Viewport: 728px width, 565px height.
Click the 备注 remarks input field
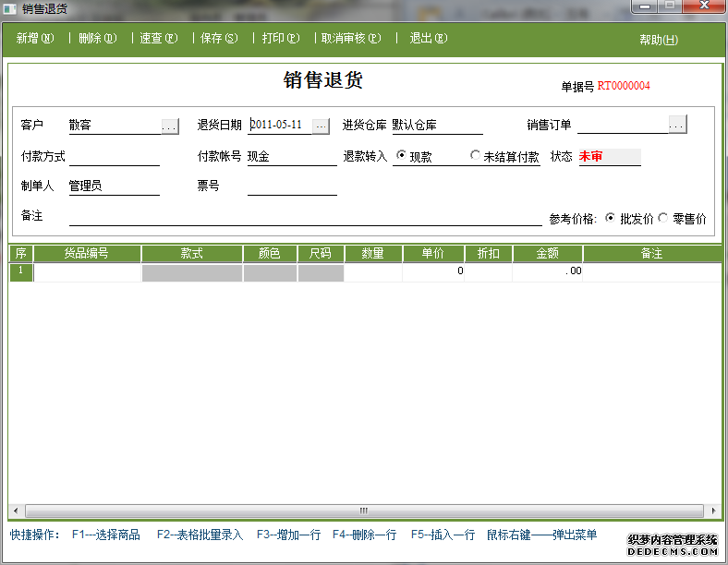pos(305,217)
